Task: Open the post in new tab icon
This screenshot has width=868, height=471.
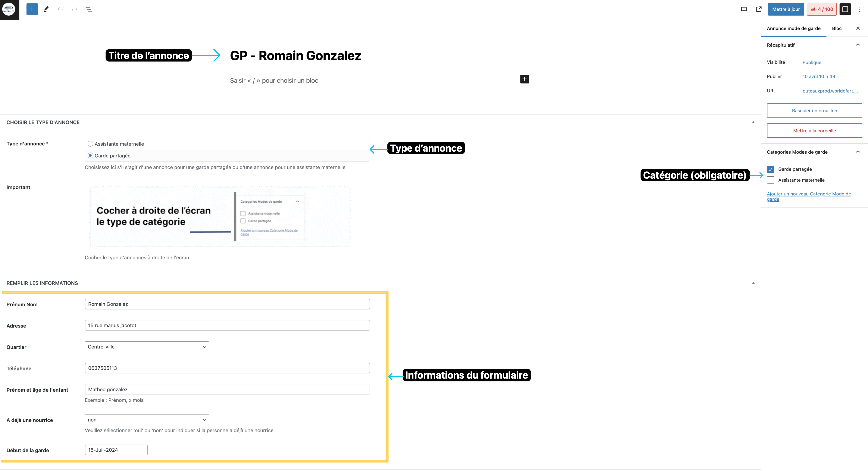Action: coord(759,9)
